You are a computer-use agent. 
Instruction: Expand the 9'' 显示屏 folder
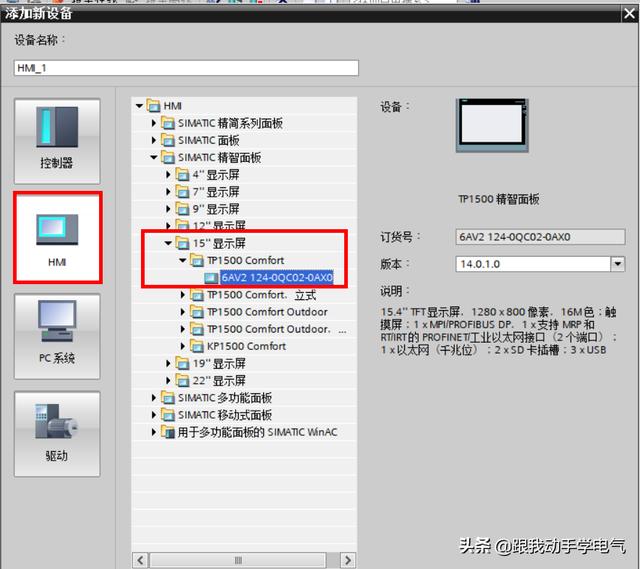tap(168, 209)
